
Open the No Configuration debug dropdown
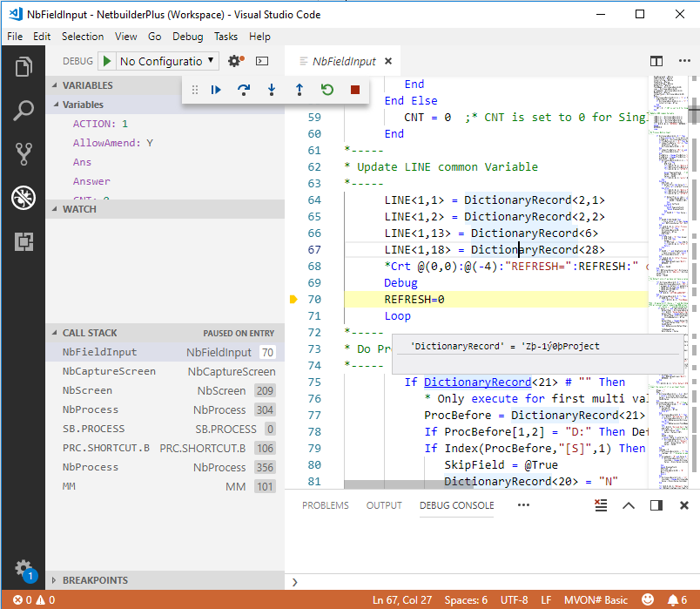[167, 61]
